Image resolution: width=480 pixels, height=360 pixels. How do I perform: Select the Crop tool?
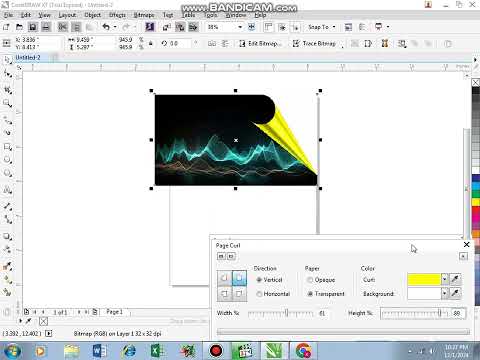(x=7, y=89)
